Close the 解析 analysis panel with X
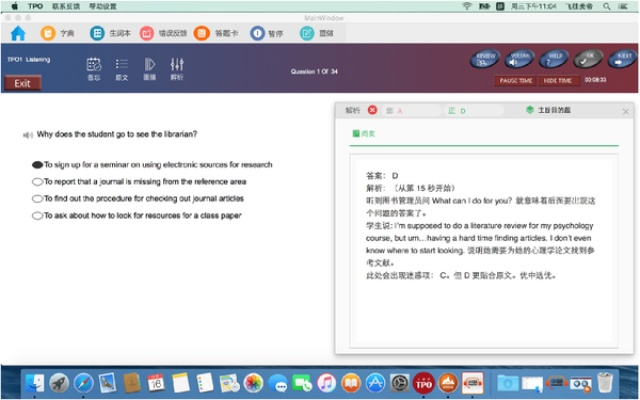The image size is (640, 400). click(x=625, y=111)
